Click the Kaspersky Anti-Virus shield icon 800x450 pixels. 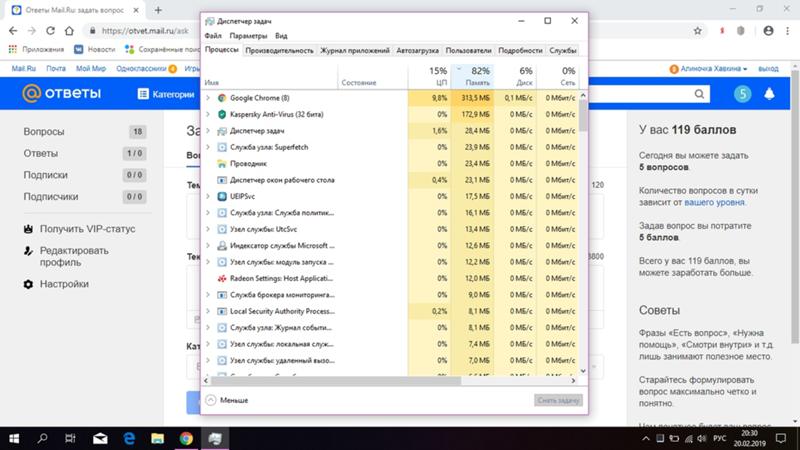tap(221, 114)
